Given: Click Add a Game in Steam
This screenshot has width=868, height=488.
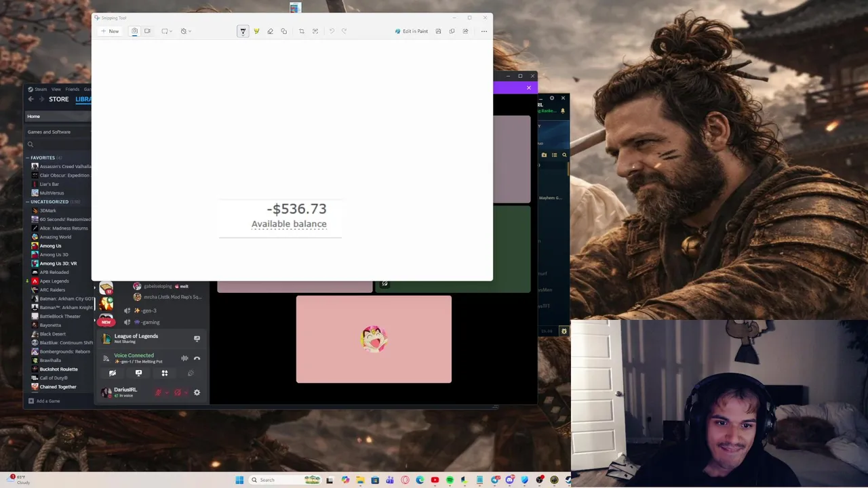Looking at the screenshot, I should [44, 401].
